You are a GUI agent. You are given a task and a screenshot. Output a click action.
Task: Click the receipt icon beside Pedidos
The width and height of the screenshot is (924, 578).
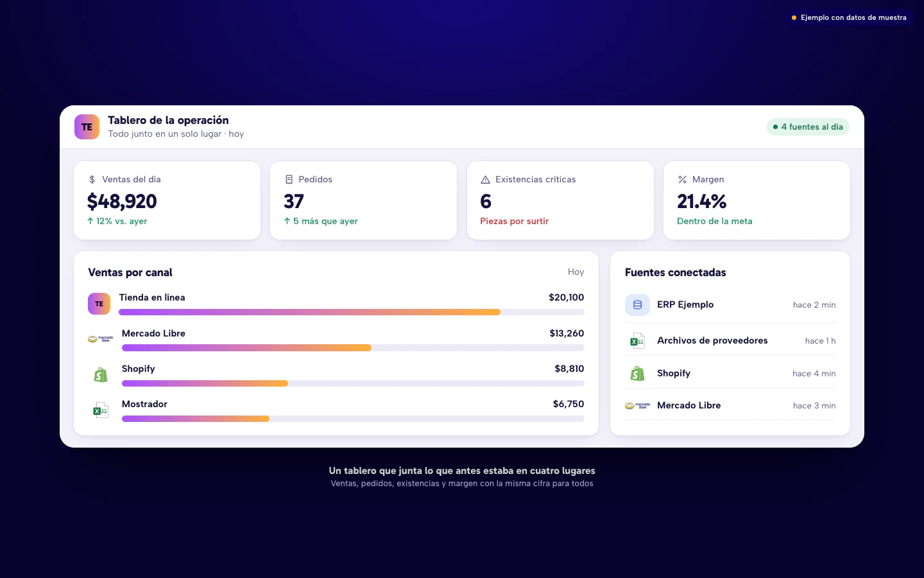click(289, 180)
